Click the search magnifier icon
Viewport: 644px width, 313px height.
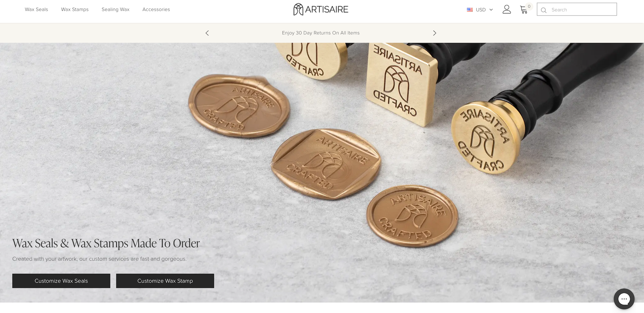coord(544,10)
